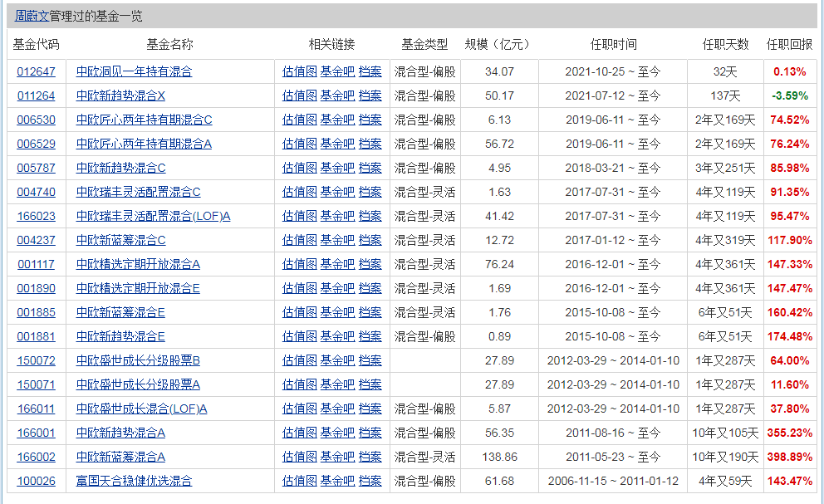
Task: Visit 基金吧 for fund 166002
Action: click(x=338, y=458)
